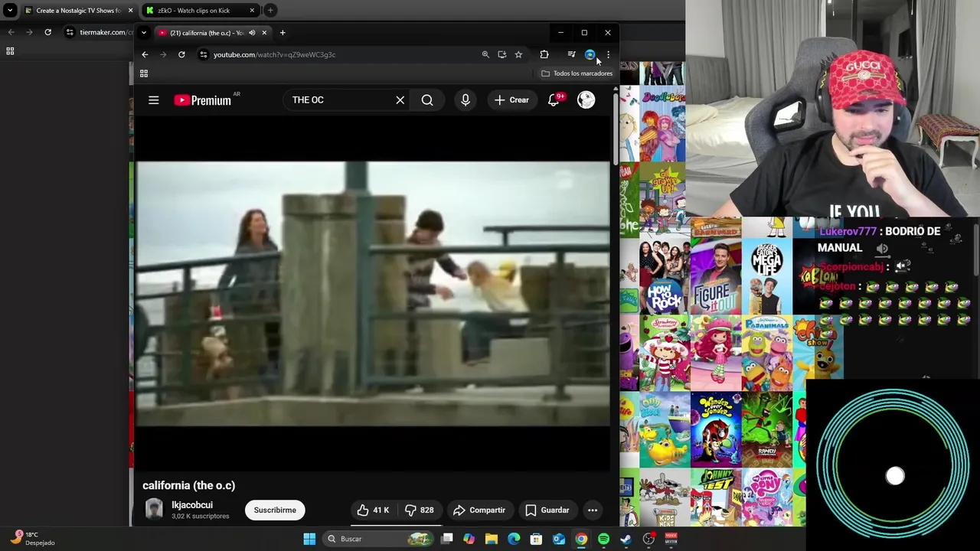980x551 pixels.
Task: Reload the tiermaker page in background window
Action: click(x=47, y=32)
